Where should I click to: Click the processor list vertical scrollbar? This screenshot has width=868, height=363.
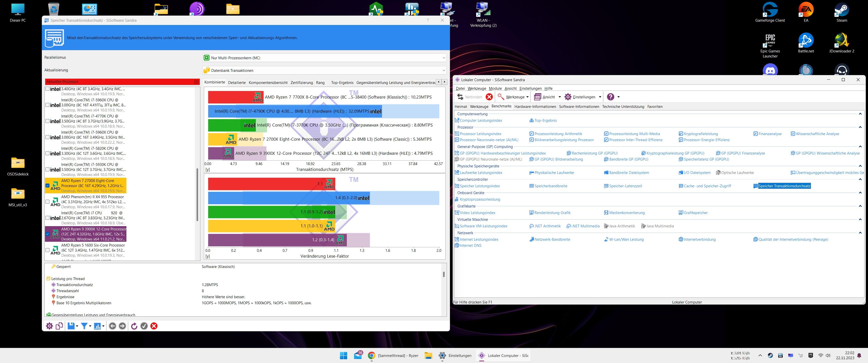pos(197,194)
